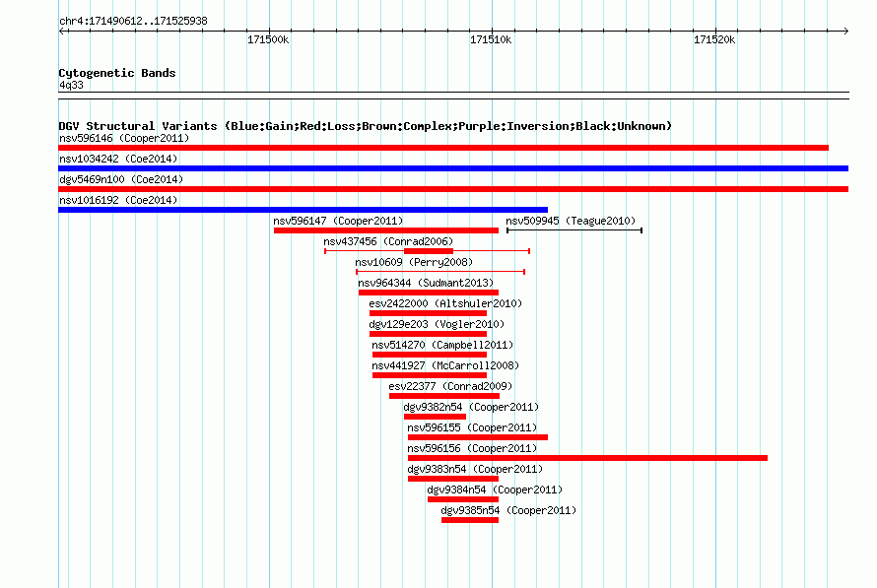The width and height of the screenshot is (877, 588).
Task: Click nsv437456 (Conrad2006) label
Action: pos(388,241)
